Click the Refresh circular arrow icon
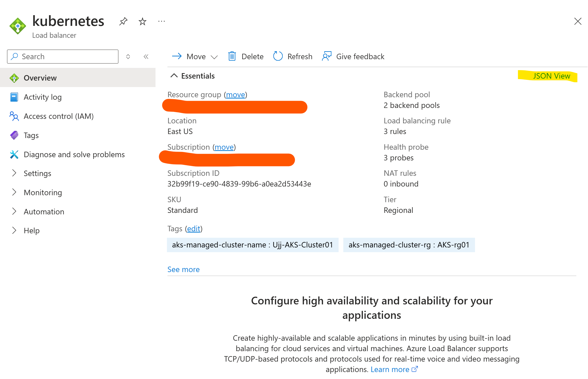The width and height of the screenshot is (588, 379). [x=278, y=56]
